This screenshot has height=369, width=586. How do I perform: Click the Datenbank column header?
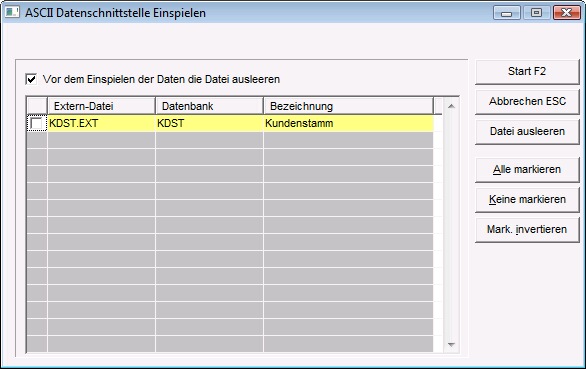[x=209, y=106]
